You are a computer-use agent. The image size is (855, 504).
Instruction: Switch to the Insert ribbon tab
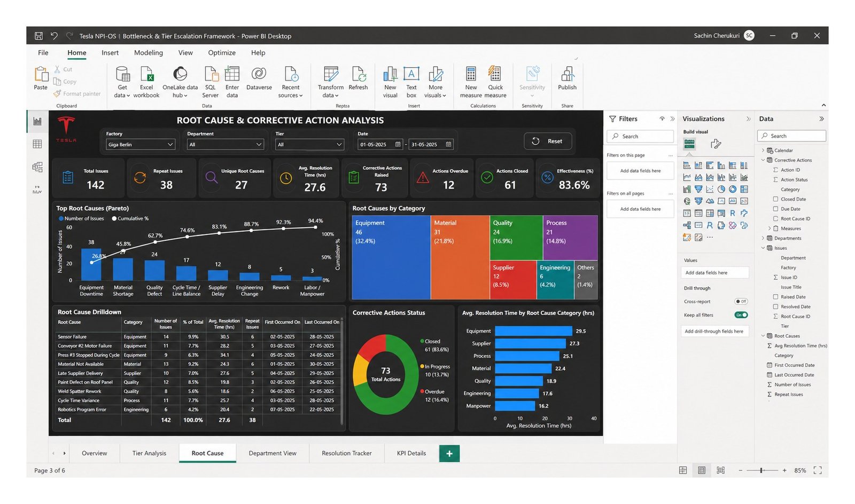(x=110, y=53)
